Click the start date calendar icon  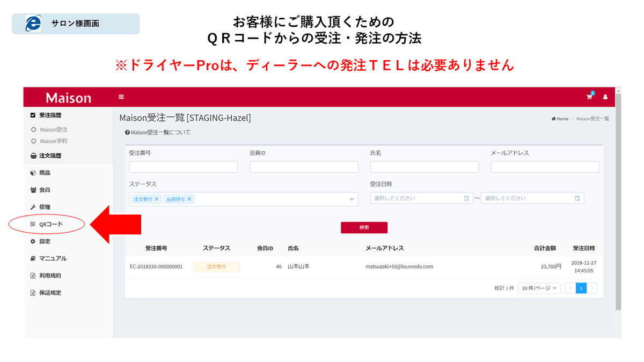point(466,198)
